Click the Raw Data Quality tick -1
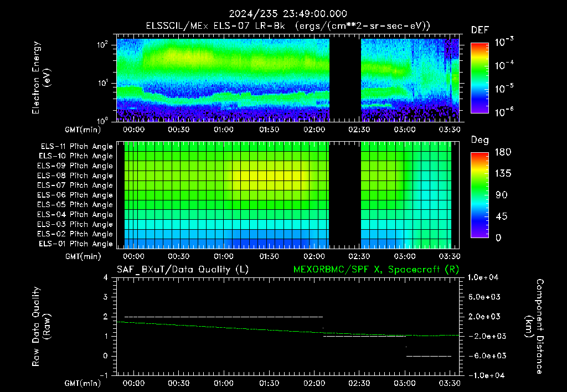The width and height of the screenshot is (567, 392). coord(104,375)
